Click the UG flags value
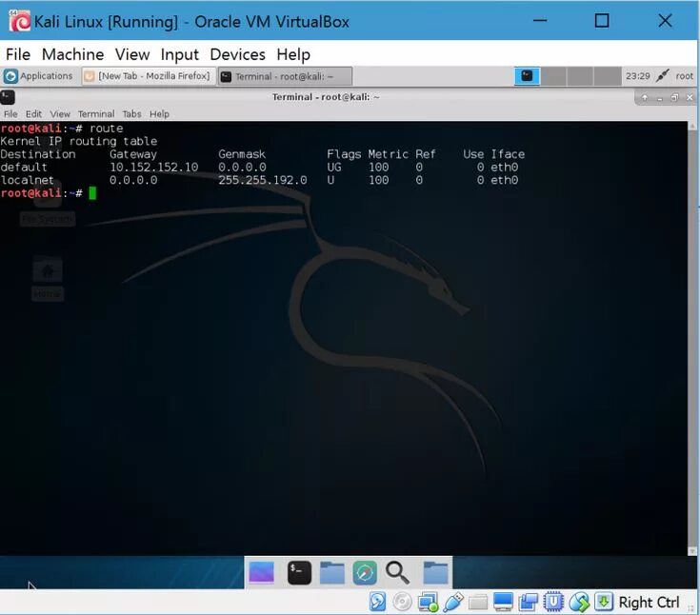Image resolution: width=700 pixels, height=615 pixels. pyautogui.click(x=334, y=168)
